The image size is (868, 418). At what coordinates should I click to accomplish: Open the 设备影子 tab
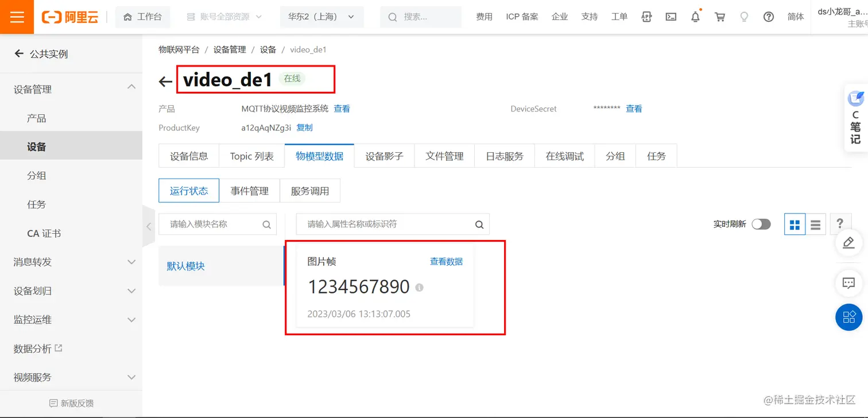pos(385,156)
